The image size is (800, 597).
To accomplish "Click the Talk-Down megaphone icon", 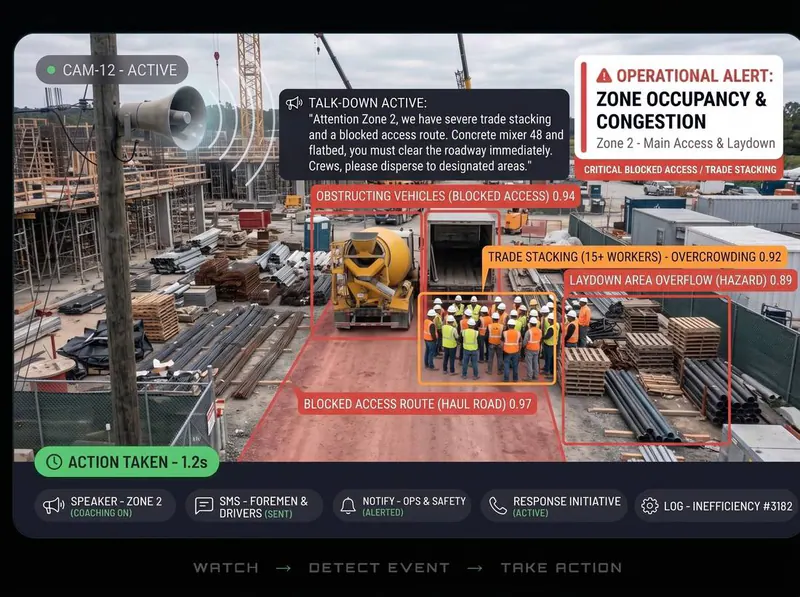I will tap(294, 103).
